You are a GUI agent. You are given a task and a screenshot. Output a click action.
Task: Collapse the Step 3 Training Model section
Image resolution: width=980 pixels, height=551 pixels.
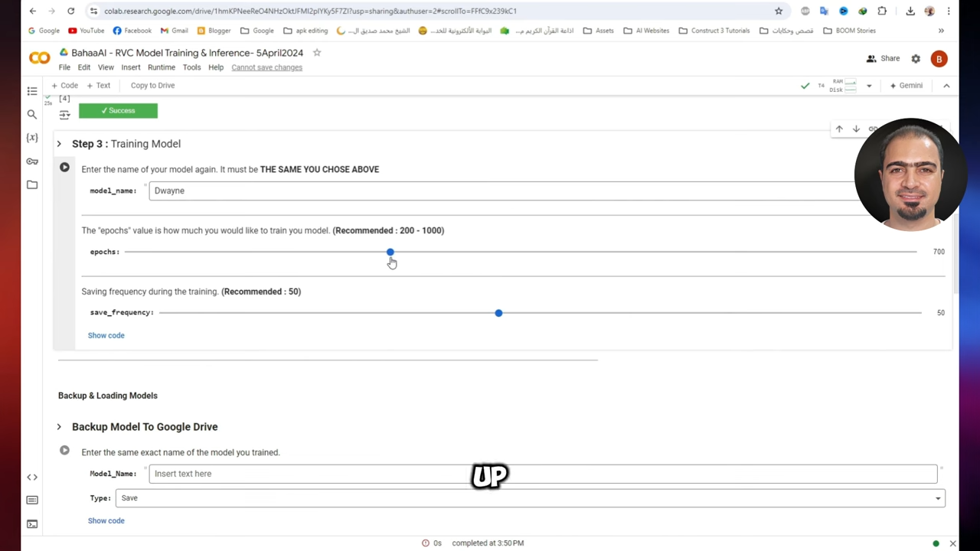[x=59, y=144]
